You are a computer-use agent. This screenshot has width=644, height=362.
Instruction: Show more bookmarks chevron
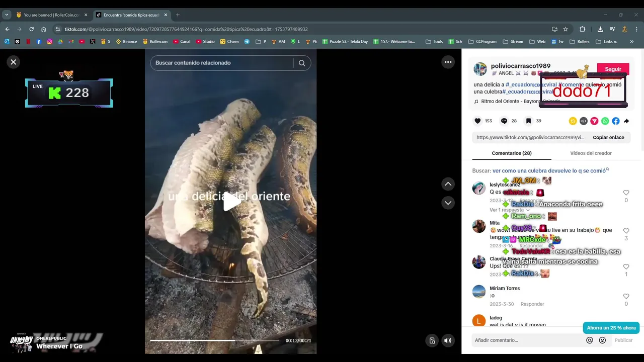(632, 42)
